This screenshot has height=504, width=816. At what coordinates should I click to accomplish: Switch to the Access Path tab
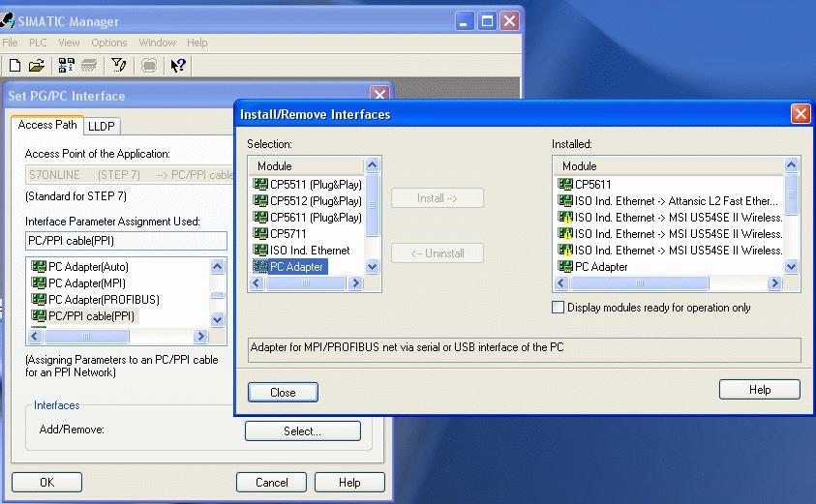click(46, 125)
